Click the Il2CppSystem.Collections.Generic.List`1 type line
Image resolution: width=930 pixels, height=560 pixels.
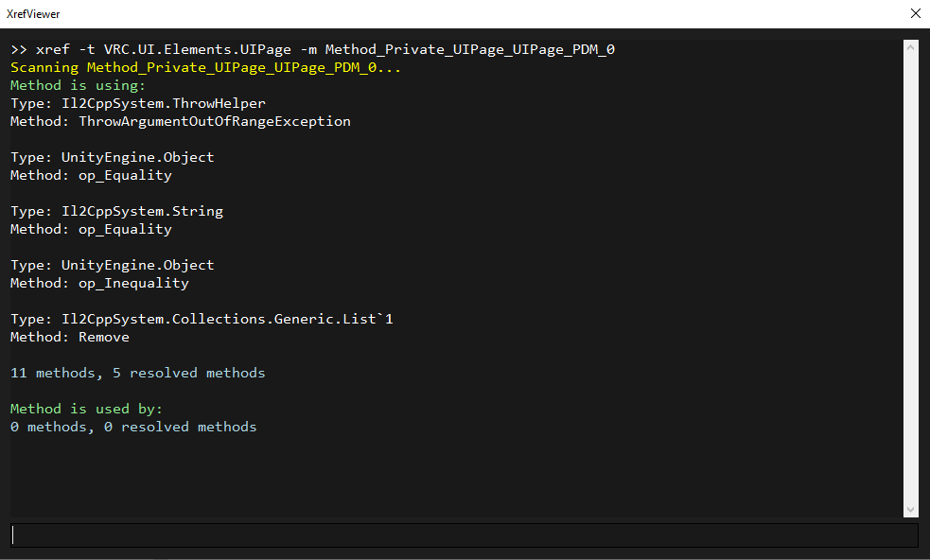click(202, 319)
